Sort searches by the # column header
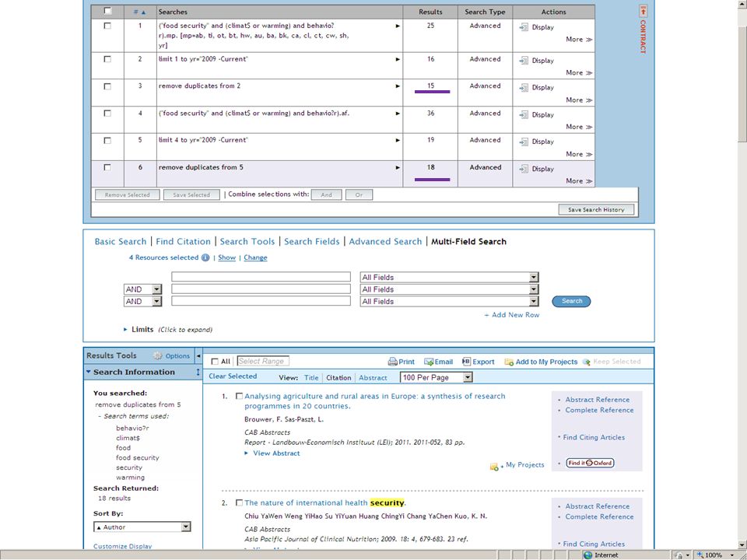 [x=140, y=12]
